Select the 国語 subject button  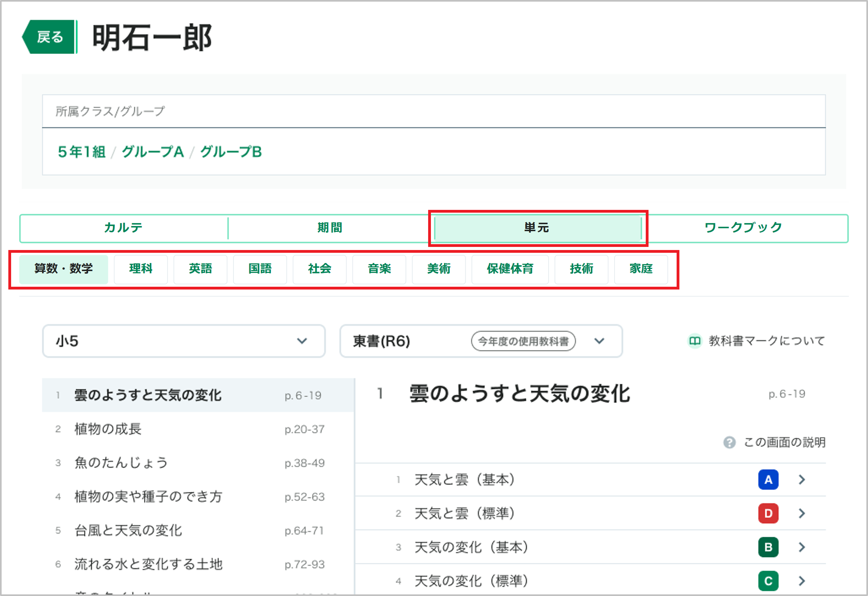click(260, 269)
